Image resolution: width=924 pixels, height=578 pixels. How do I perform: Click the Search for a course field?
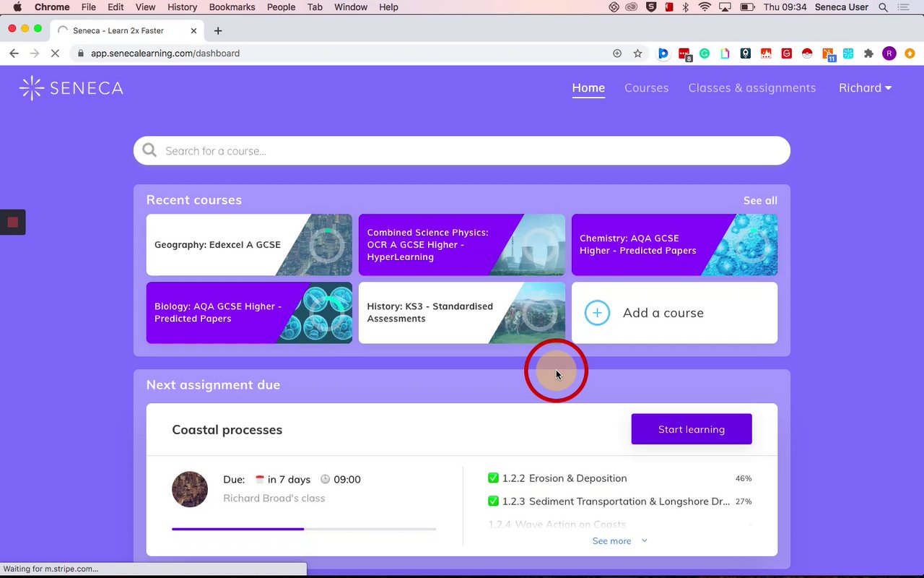(x=462, y=151)
